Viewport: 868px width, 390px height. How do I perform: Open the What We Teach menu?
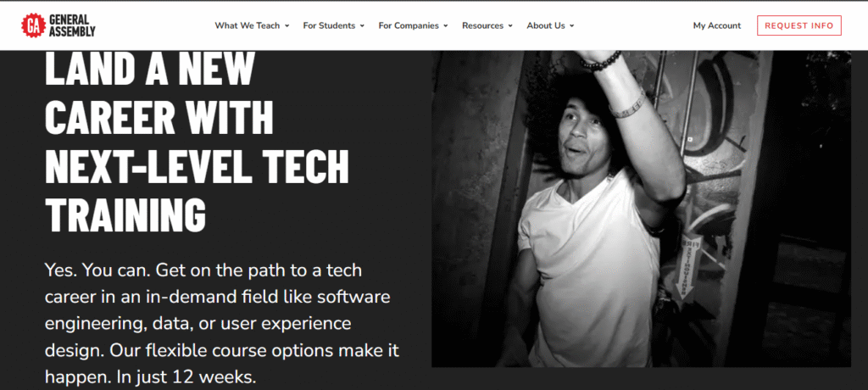[248, 25]
